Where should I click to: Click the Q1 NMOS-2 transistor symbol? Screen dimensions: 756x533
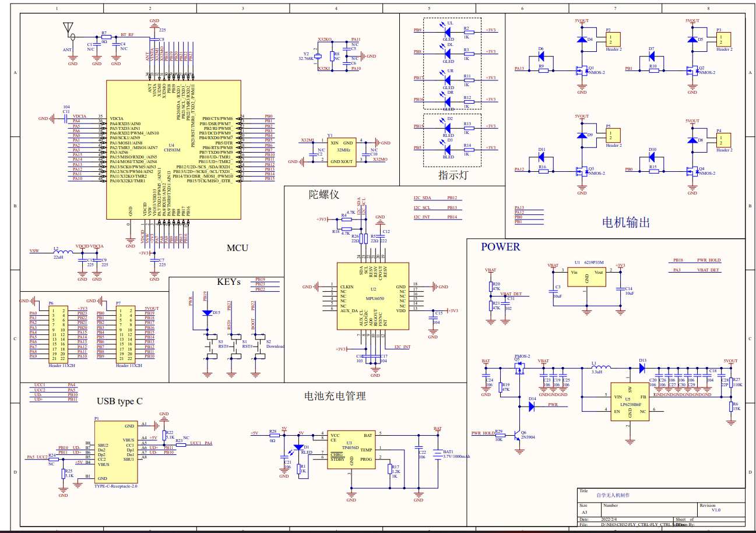pos(581,71)
